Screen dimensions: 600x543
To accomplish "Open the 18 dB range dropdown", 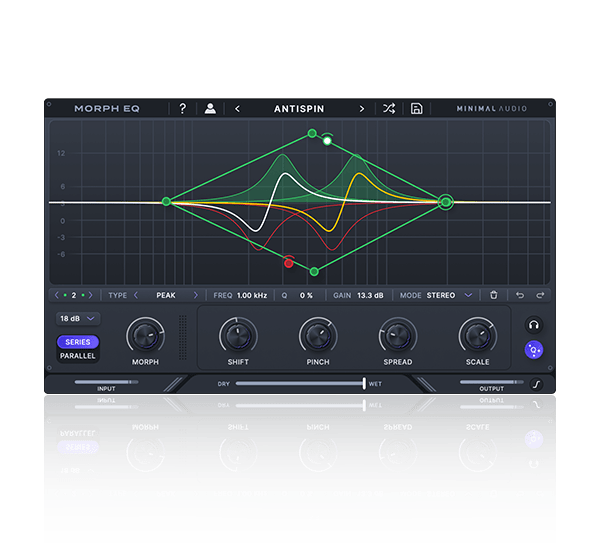I will tap(78, 319).
